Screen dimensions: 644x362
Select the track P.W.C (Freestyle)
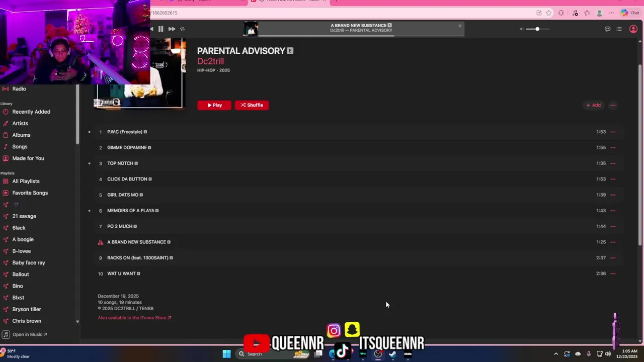click(x=125, y=132)
